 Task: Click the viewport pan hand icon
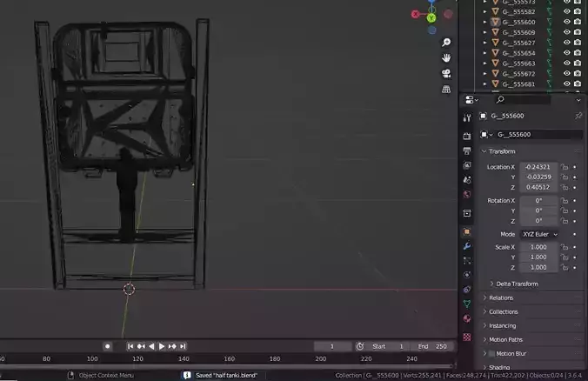(x=446, y=58)
